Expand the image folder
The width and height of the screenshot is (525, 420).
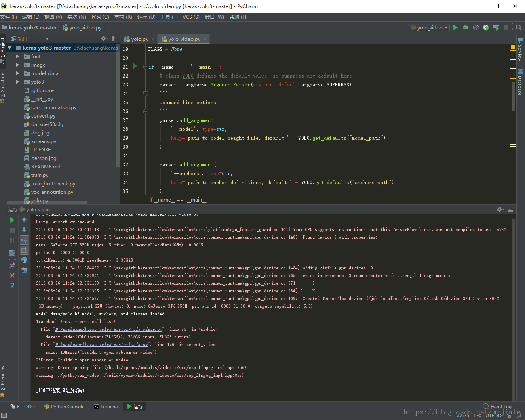(x=18, y=65)
